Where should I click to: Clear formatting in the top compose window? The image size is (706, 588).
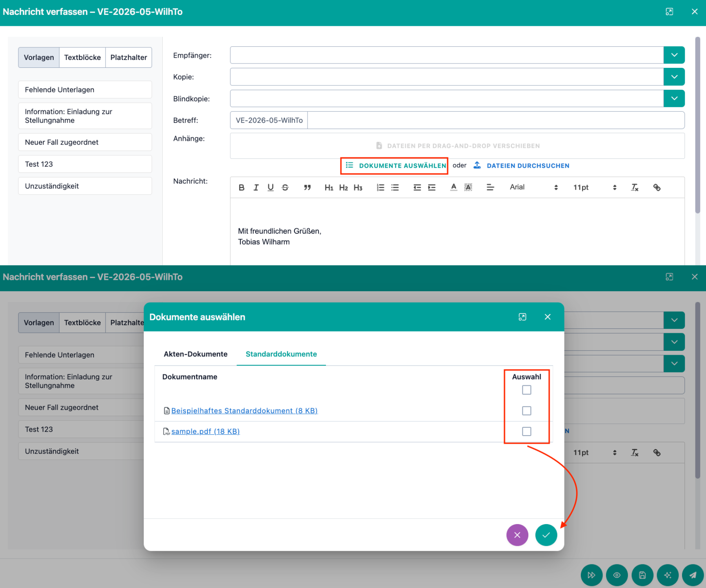pyautogui.click(x=635, y=187)
